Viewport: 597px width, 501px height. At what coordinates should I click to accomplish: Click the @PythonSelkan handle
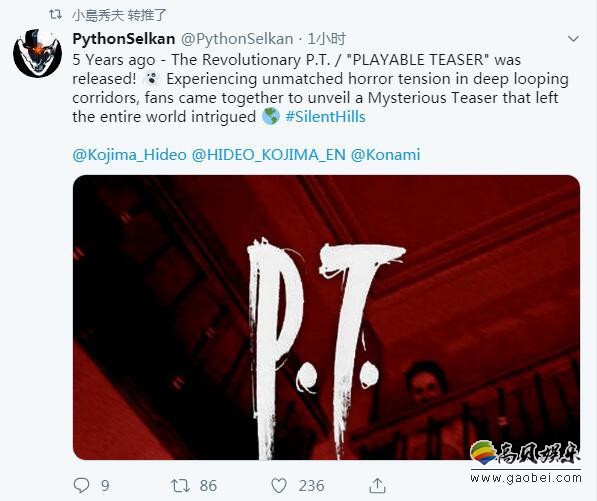236,39
